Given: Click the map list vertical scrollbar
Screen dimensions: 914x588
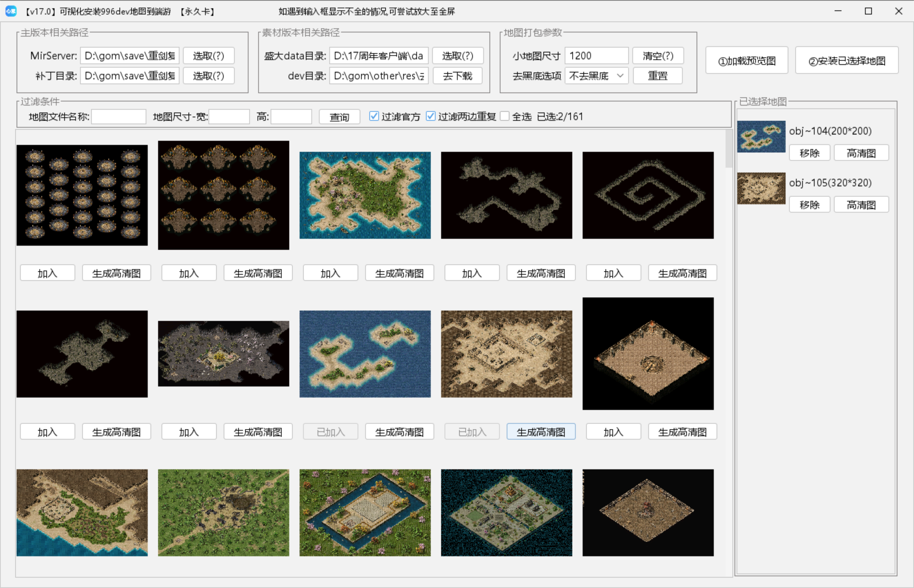Looking at the screenshot, I should (x=728, y=150).
